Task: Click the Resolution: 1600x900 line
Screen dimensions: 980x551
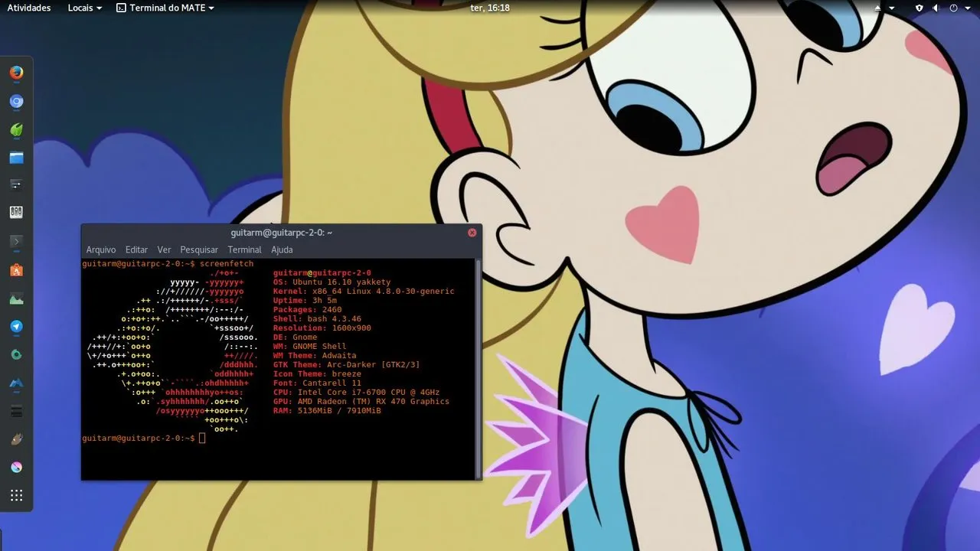Action: (322, 328)
